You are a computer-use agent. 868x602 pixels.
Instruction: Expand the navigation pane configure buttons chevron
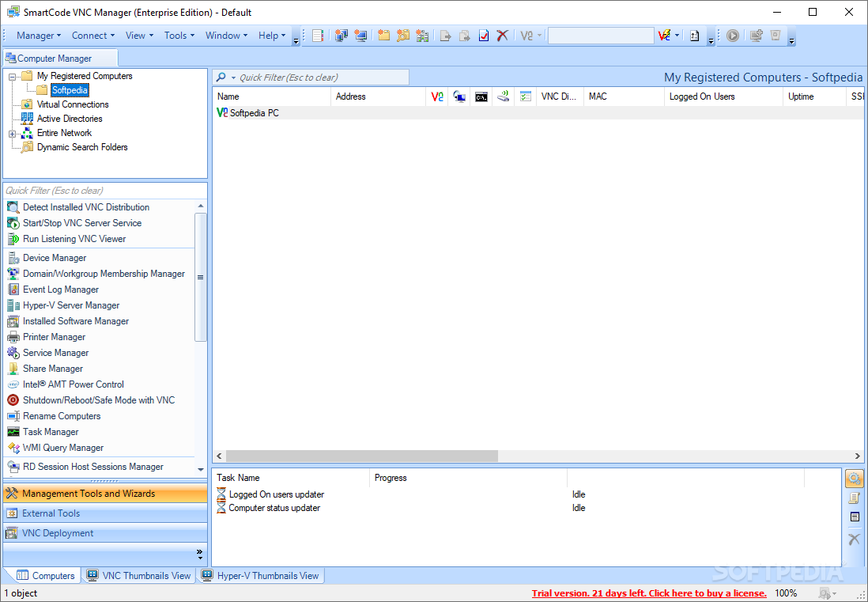tap(200, 554)
